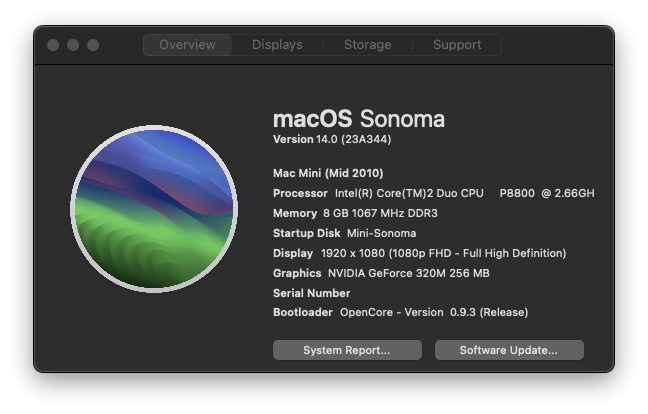Open the Displays tab
Viewport: 648px width, 414px height.
277,45
